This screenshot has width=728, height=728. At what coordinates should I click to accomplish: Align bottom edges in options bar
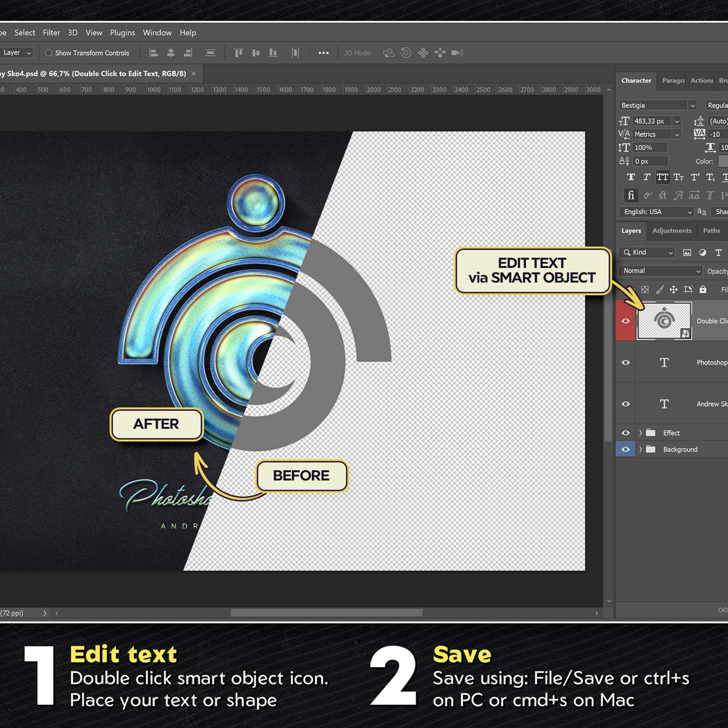coord(273,53)
